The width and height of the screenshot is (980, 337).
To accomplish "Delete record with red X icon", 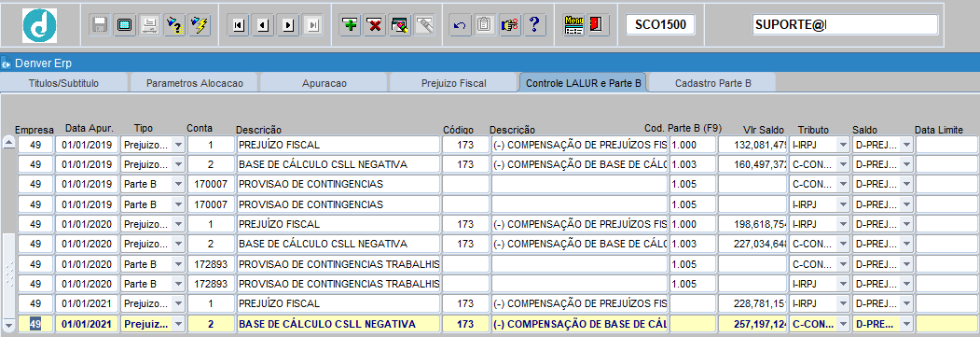I will (375, 25).
